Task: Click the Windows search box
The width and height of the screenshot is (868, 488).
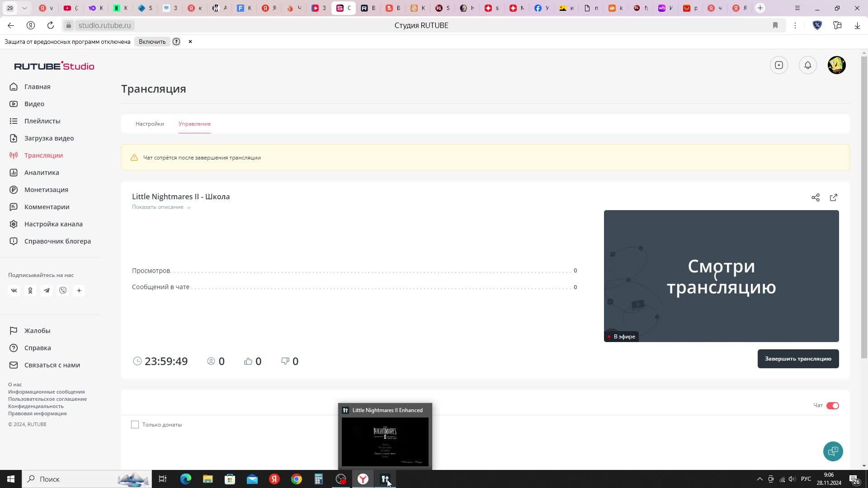Action: tap(86, 479)
